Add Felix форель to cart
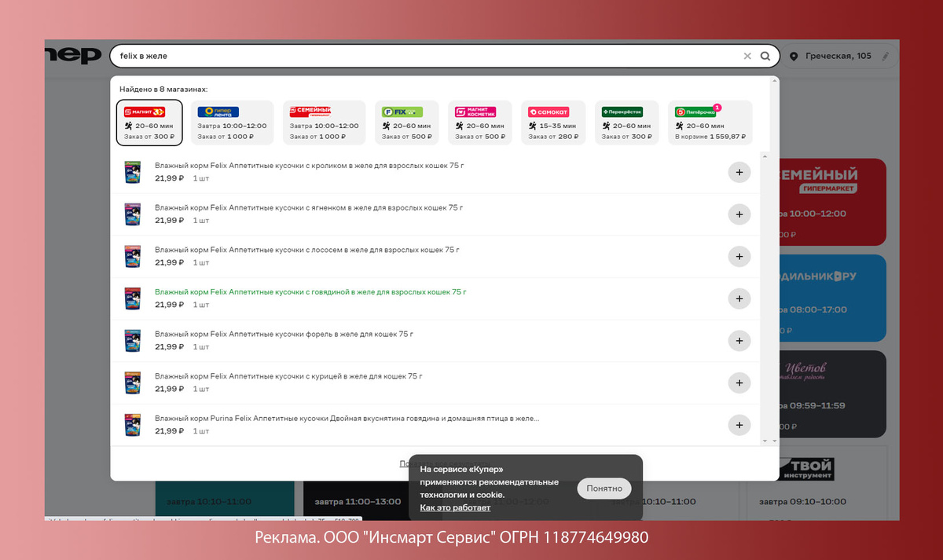Viewport: 943px width, 560px height. (739, 341)
